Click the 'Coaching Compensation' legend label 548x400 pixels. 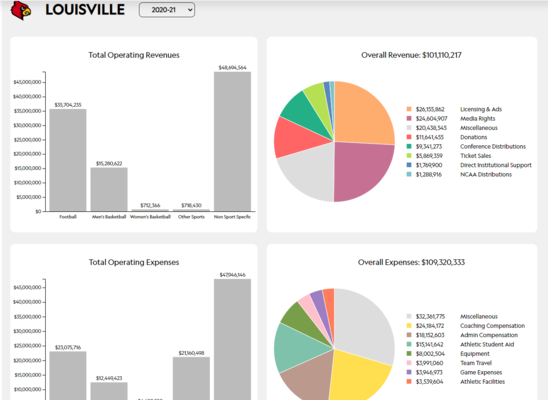[492, 326]
